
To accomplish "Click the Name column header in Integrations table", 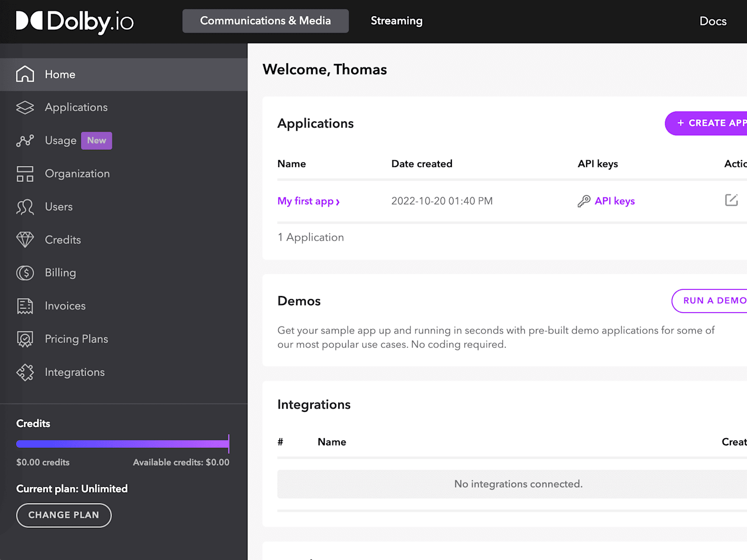I will pos(332,442).
